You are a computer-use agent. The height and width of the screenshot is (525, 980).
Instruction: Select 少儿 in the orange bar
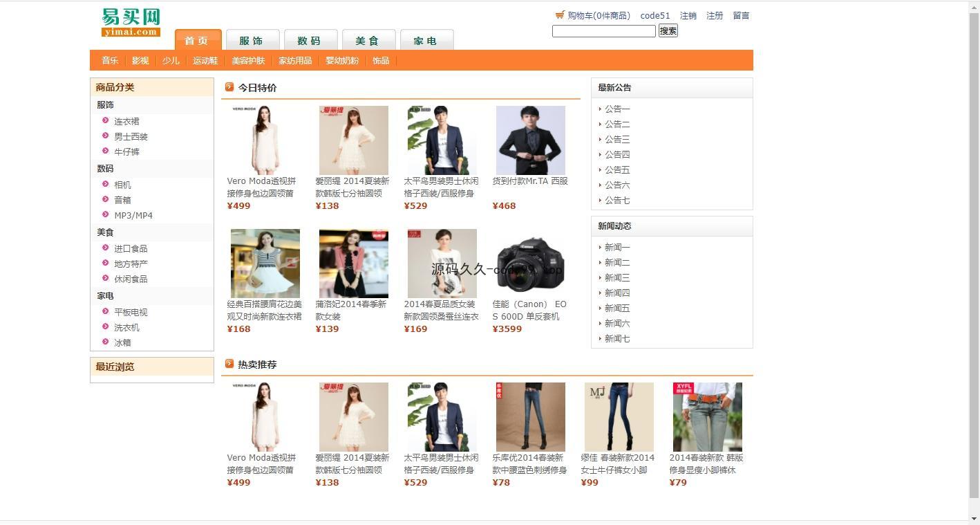pyautogui.click(x=171, y=60)
